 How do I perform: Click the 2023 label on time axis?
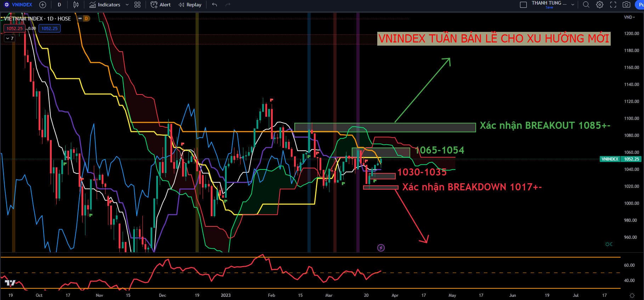pyautogui.click(x=226, y=295)
